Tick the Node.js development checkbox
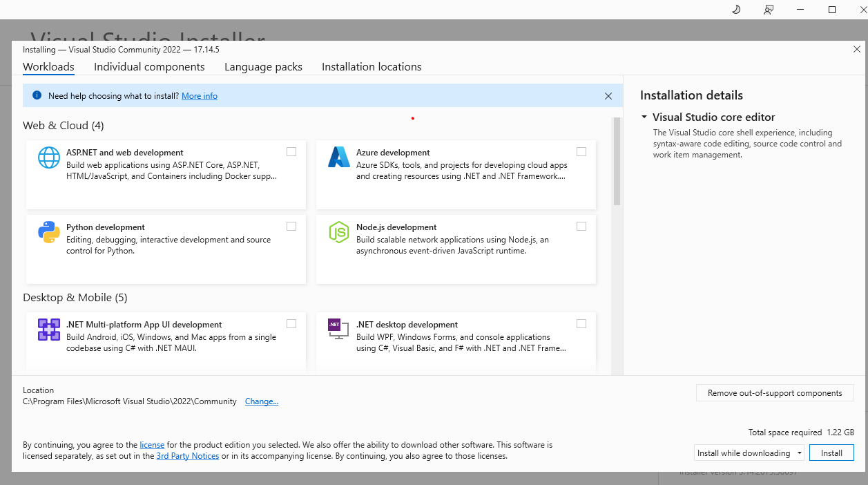868x485 pixels. 581,227
